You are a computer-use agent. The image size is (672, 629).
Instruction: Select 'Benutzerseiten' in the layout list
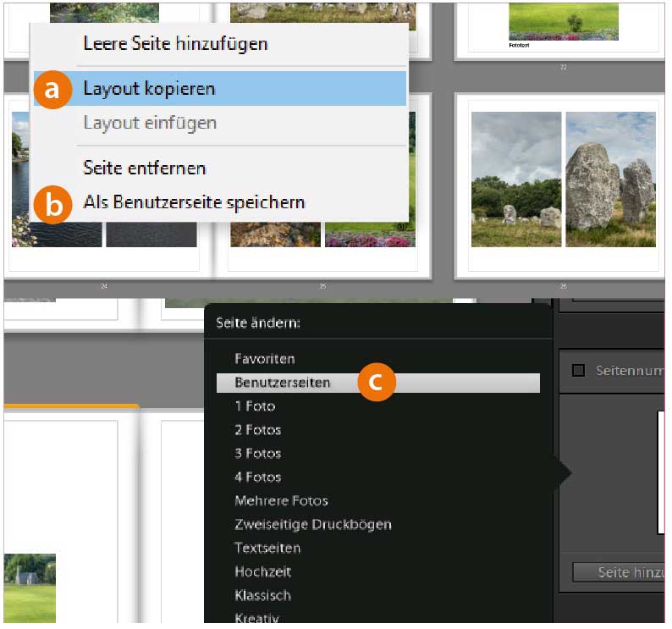point(283,383)
